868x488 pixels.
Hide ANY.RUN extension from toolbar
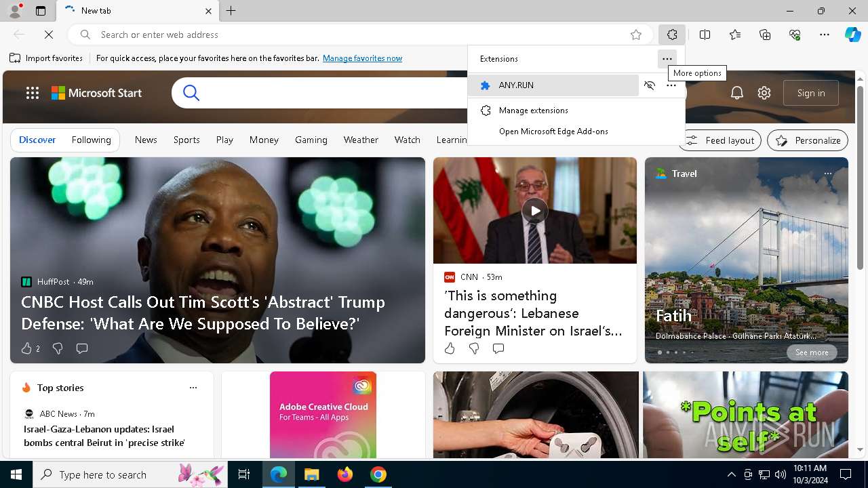(x=650, y=85)
